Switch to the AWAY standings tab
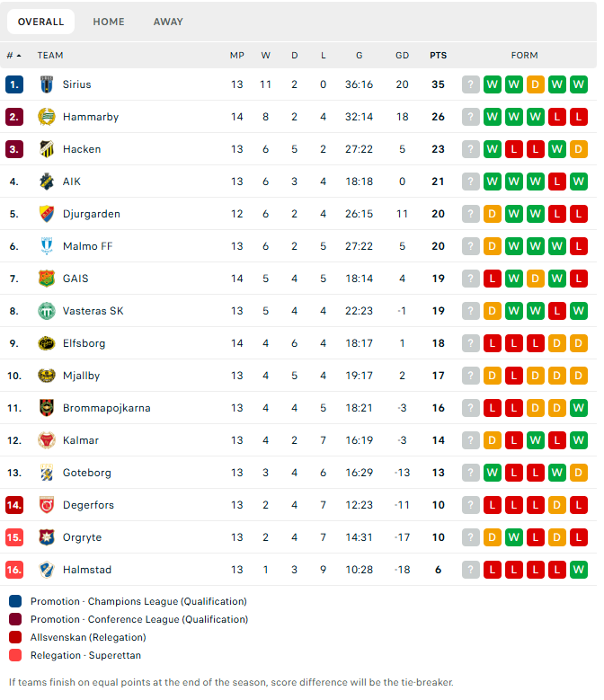 [x=168, y=22]
